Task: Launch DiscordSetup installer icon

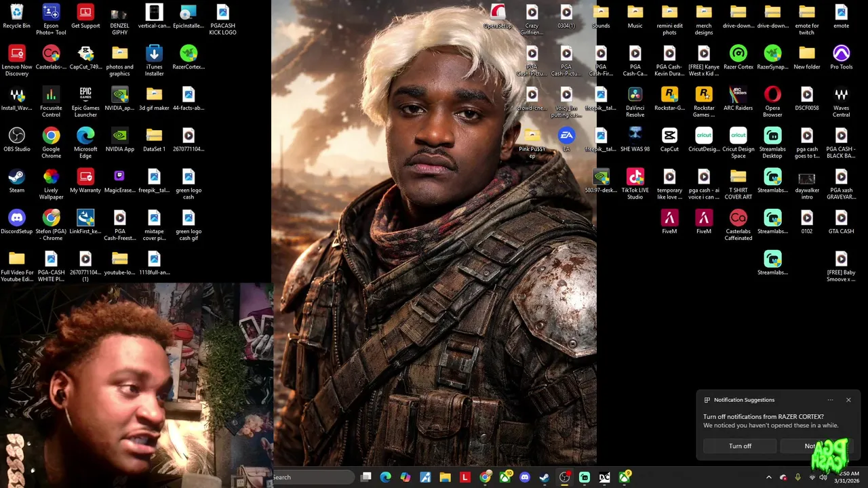Action: point(17,222)
